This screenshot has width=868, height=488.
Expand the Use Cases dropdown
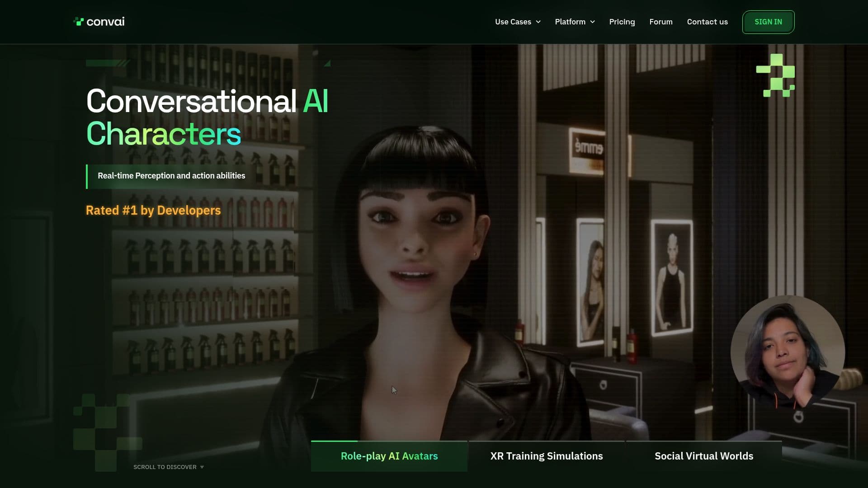[x=518, y=22]
